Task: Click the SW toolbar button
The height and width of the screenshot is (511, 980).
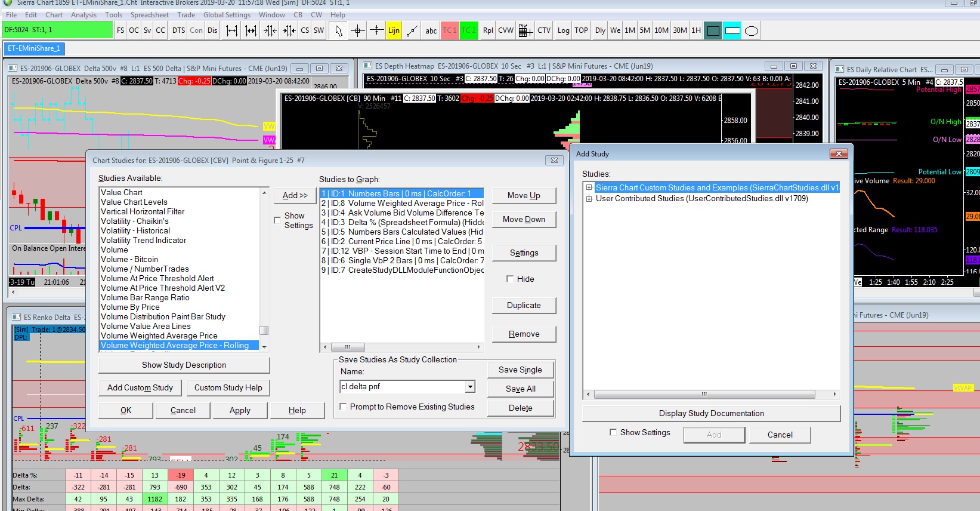Action: click(319, 30)
